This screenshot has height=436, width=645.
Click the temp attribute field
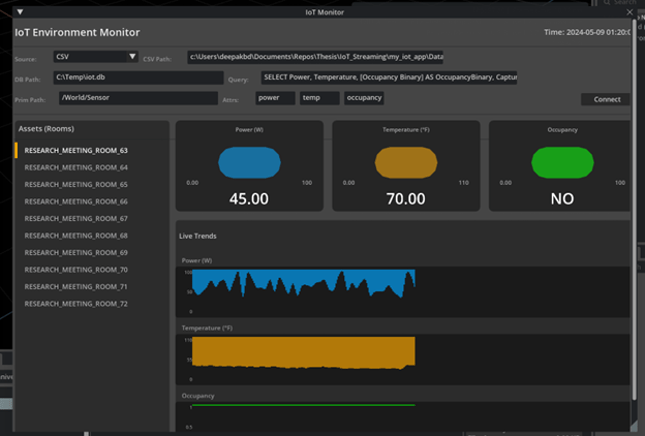pos(320,98)
